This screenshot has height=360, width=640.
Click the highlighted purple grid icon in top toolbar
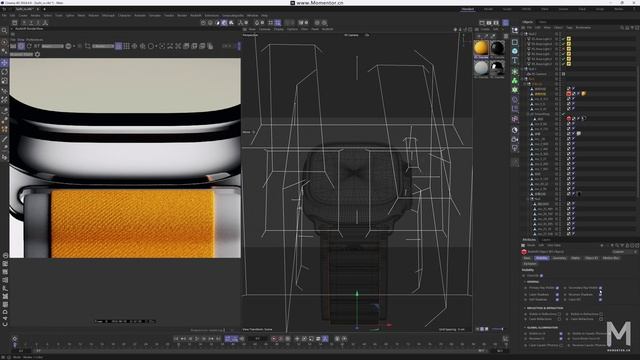click(278, 23)
